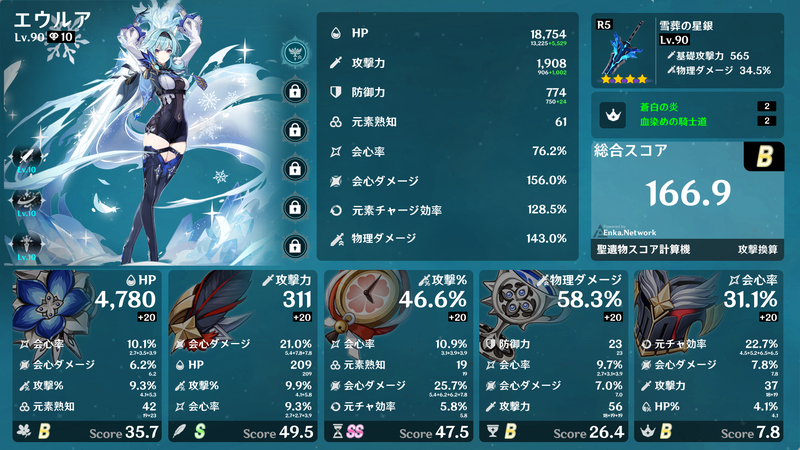The width and height of the screenshot is (800, 450).
Task: Click the 元素チャージ効率 recharge icon
Action: tap(336, 210)
